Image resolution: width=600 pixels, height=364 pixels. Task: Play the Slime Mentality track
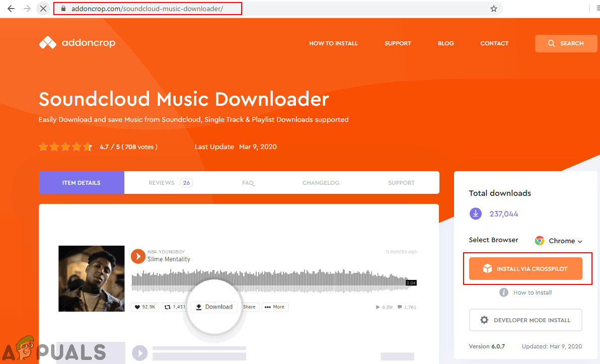138,256
